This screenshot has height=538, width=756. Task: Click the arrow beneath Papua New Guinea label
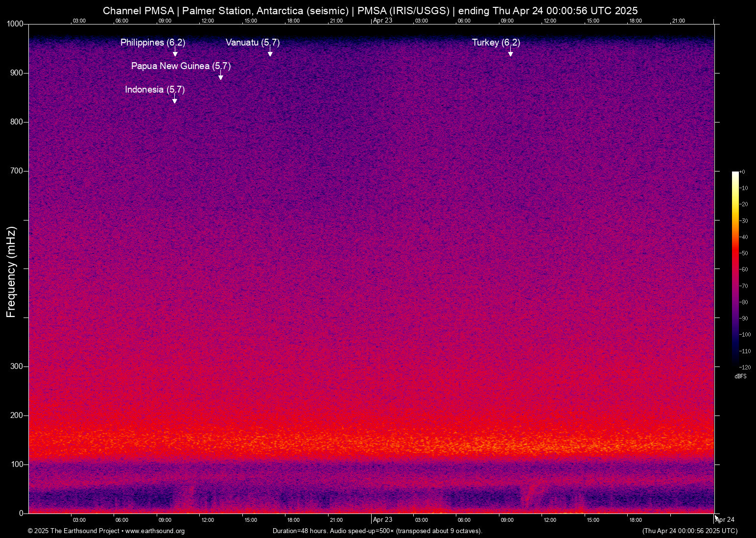pos(220,76)
